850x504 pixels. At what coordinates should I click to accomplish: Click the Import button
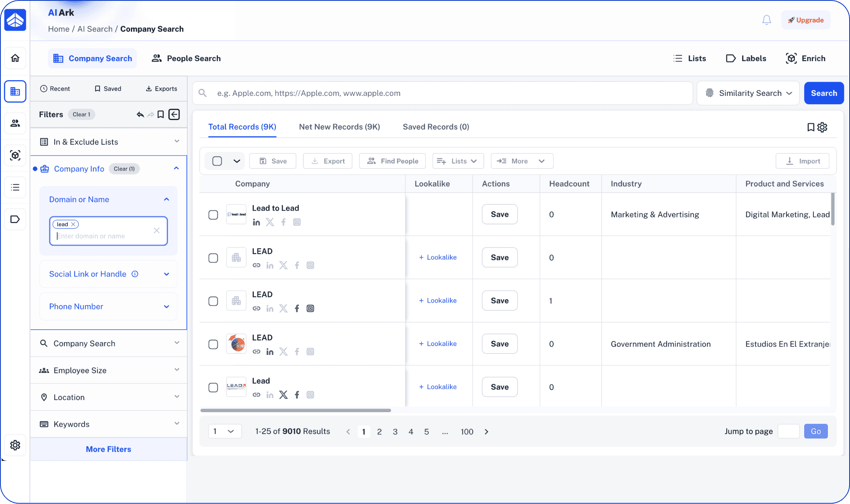[x=802, y=161]
